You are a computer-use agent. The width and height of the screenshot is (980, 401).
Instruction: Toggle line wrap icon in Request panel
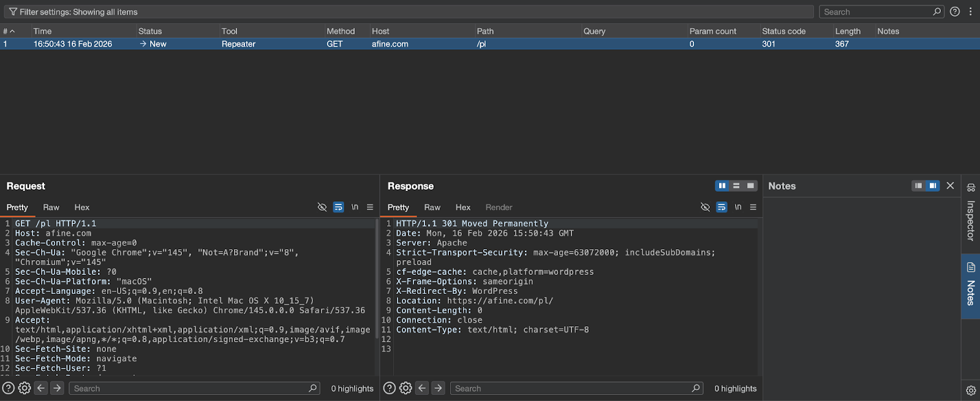(338, 207)
